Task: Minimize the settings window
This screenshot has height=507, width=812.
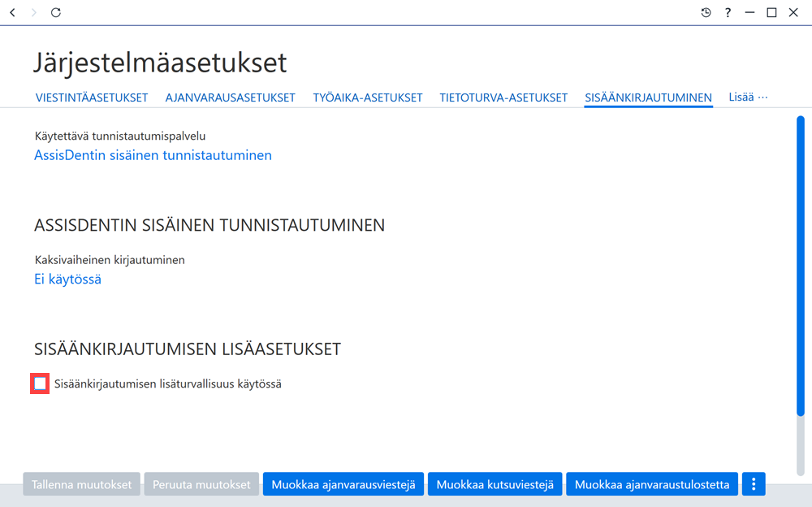Action: click(749, 12)
